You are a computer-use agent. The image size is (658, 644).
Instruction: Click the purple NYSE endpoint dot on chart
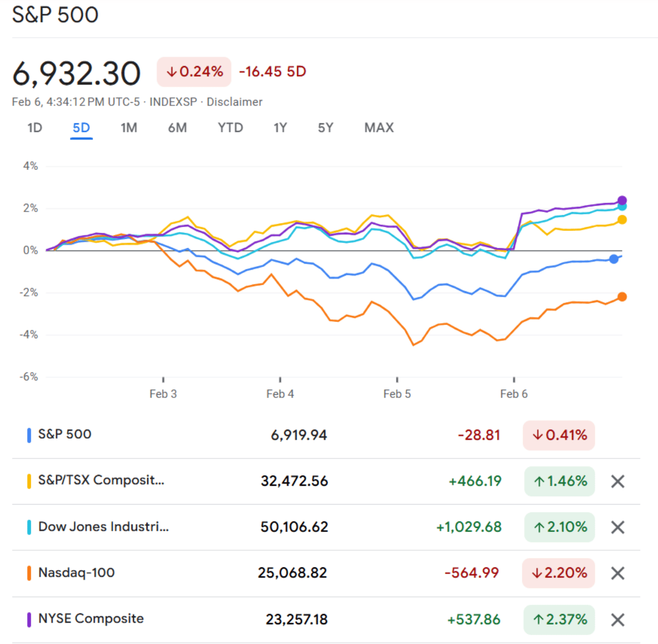point(622,200)
